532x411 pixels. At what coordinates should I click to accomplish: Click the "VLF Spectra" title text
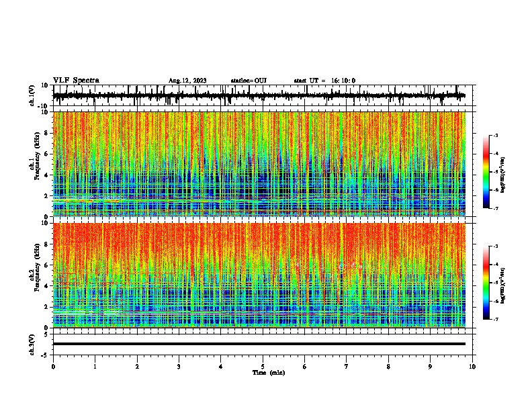pyautogui.click(x=76, y=80)
